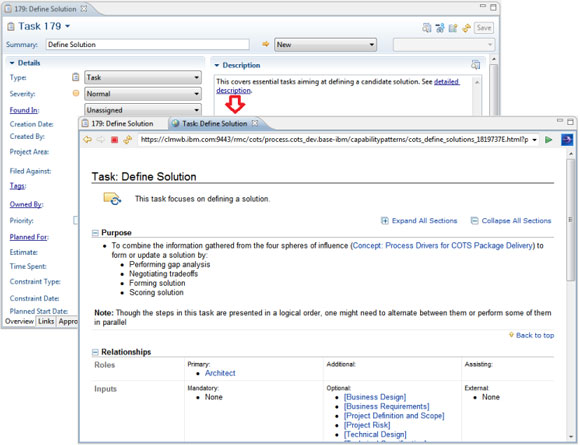Click the red stop loading icon
This screenshot has height=445, width=580.
[x=114, y=140]
